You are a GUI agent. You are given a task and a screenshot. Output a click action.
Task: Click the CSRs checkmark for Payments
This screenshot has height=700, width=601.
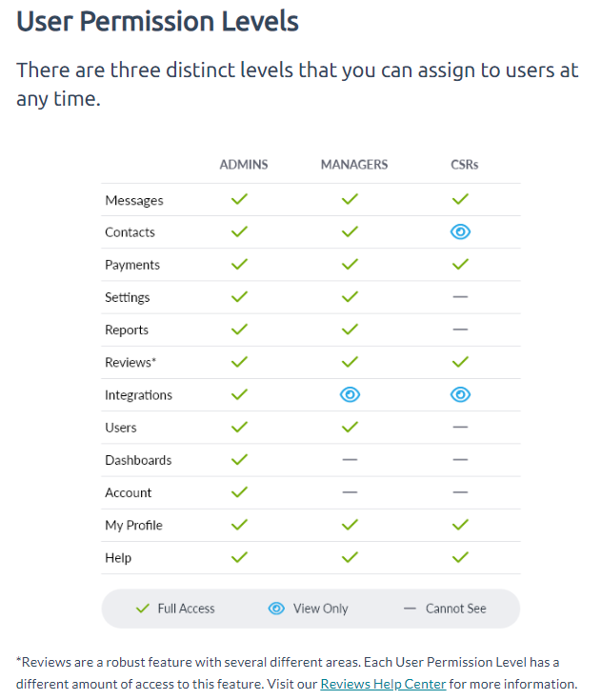460,265
